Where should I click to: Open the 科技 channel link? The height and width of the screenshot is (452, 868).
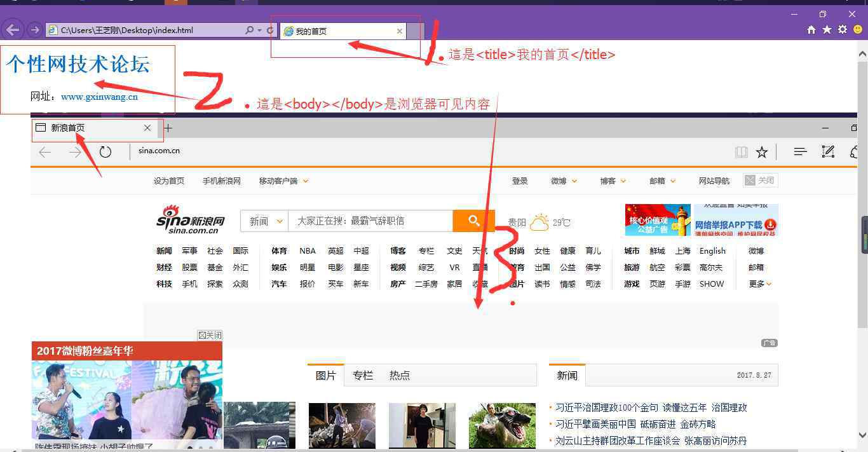tap(164, 284)
